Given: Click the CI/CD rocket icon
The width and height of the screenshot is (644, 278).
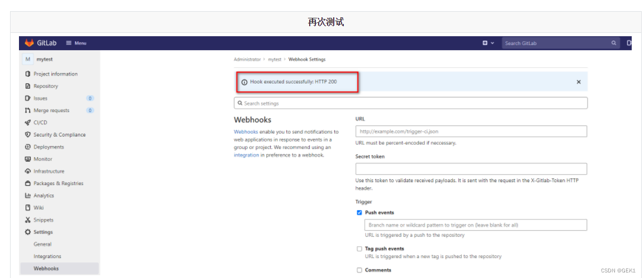Looking at the screenshot, I should (x=28, y=123).
